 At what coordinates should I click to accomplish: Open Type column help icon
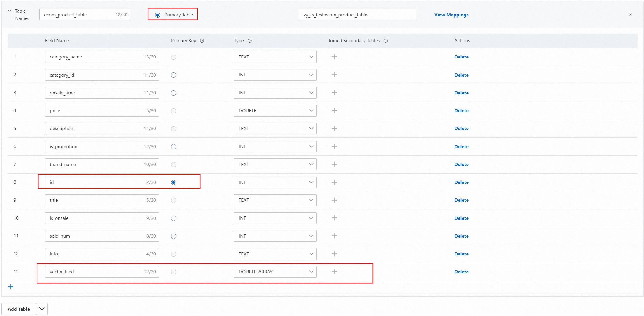250,41
